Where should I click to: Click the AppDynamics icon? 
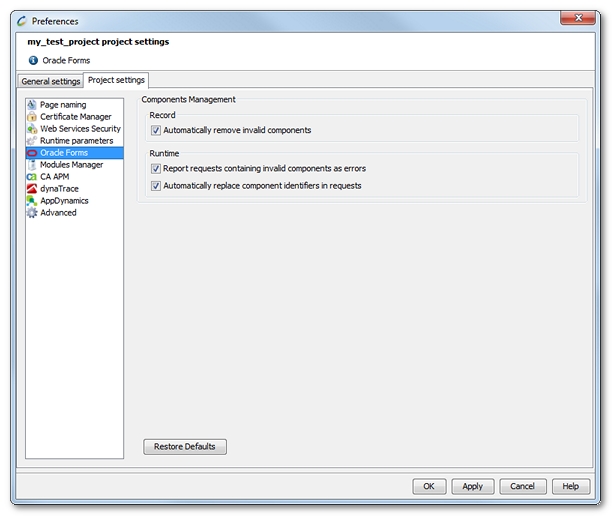click(32, 201)
